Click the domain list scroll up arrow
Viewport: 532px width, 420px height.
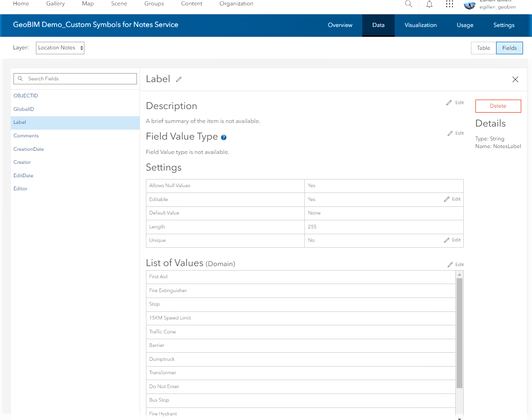coord(459,274)
